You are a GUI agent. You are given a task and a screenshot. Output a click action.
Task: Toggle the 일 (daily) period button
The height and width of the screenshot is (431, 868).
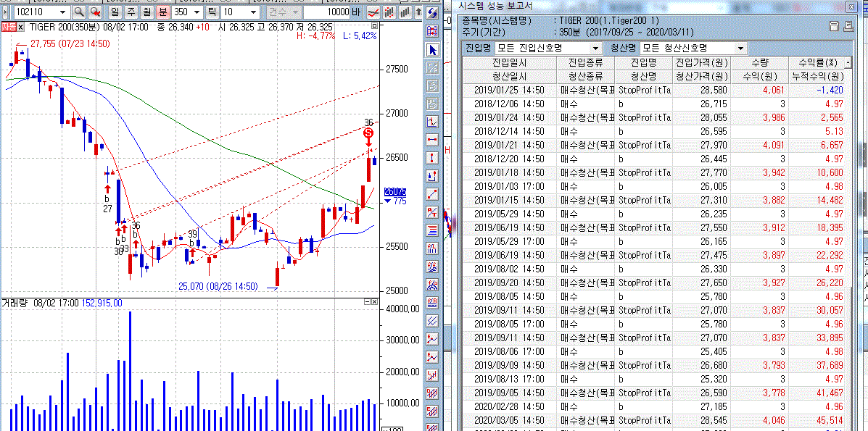pos(114,12)
